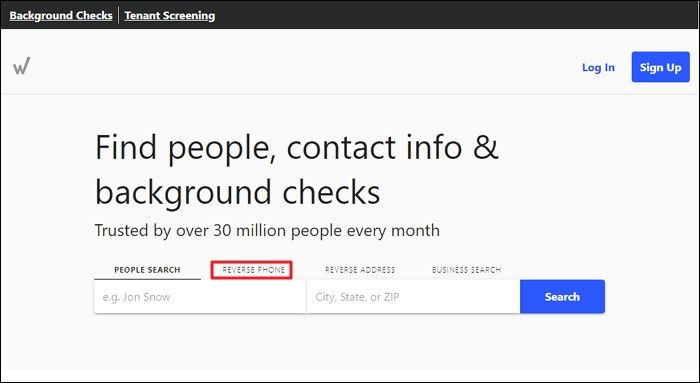
Task: Click the dark top navigation bar
Action: point(350,15)
